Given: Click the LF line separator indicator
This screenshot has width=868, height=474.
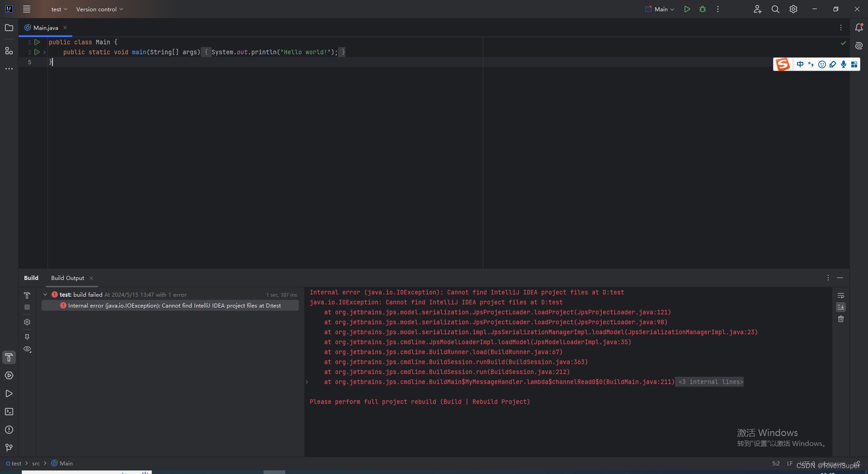Looking at the screenshot, I should (x=790, y=463).
